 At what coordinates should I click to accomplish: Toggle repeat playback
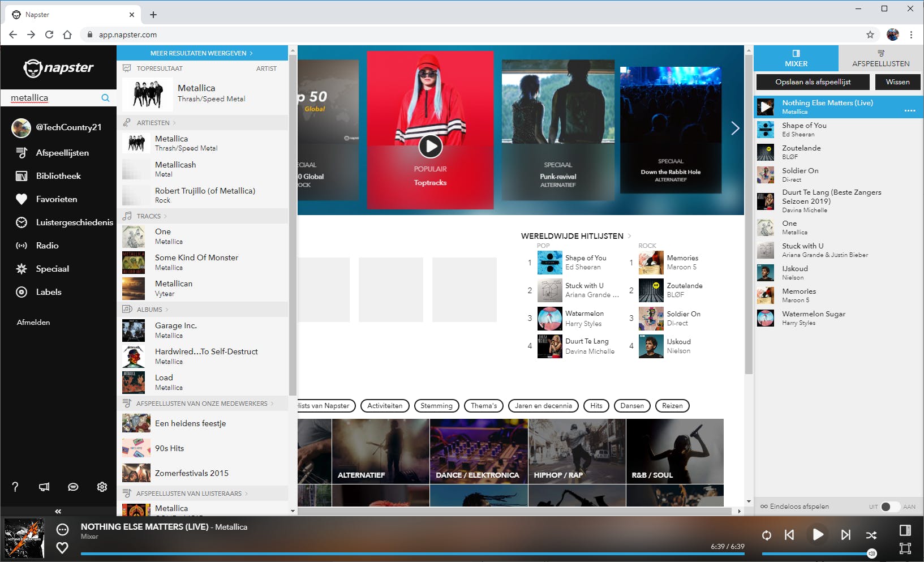point(767,535)
